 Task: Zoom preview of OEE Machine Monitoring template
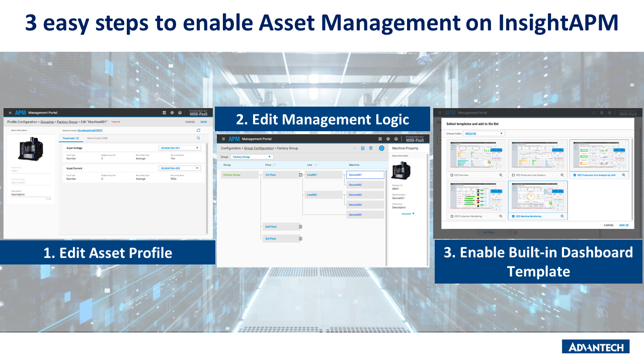pos(562,216)
